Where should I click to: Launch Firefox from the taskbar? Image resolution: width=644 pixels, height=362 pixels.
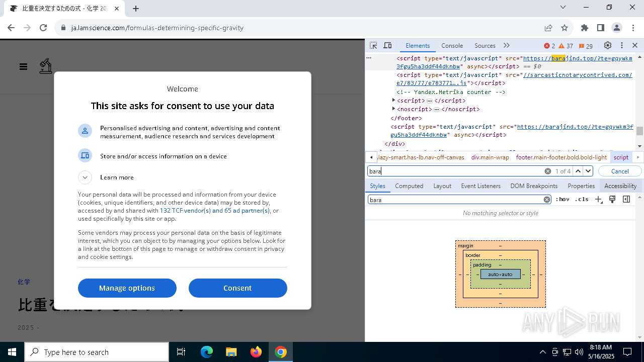point(256,352)
